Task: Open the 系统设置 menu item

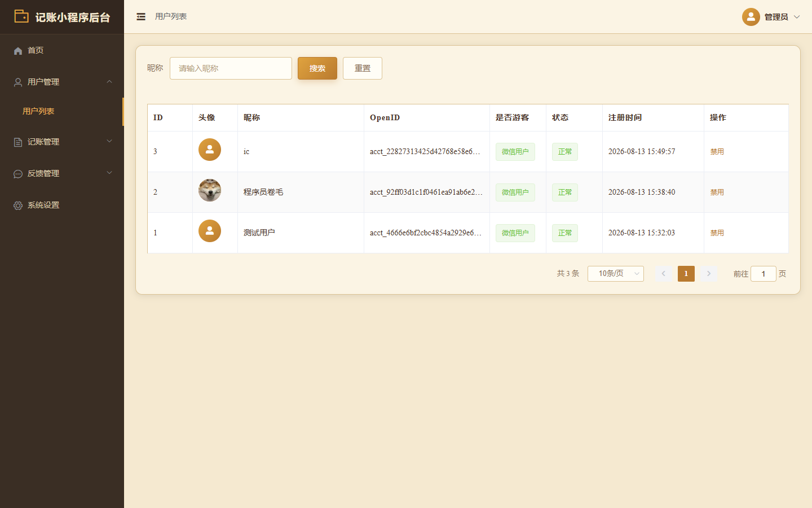Action: (x=62, y=205)
